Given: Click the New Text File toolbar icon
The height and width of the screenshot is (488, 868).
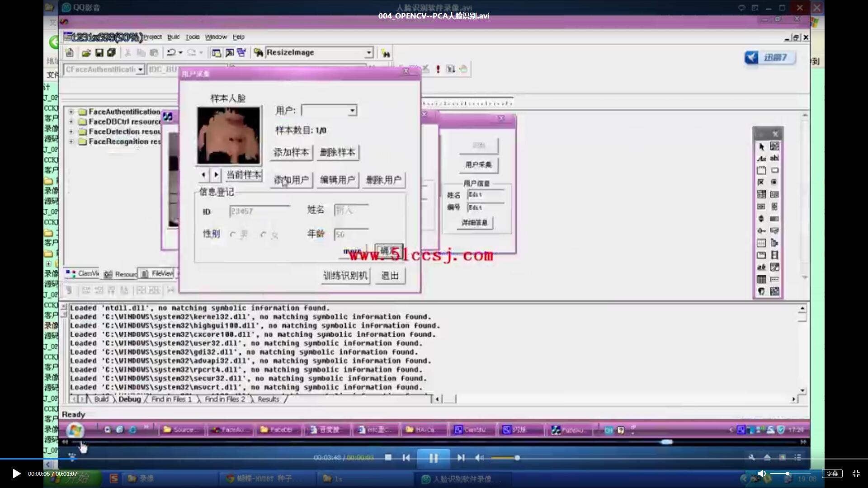Looking at the screenshot, I should point(69,53).
